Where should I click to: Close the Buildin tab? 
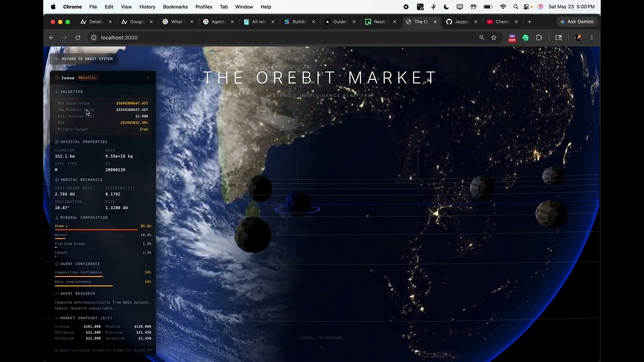(313, 22)
